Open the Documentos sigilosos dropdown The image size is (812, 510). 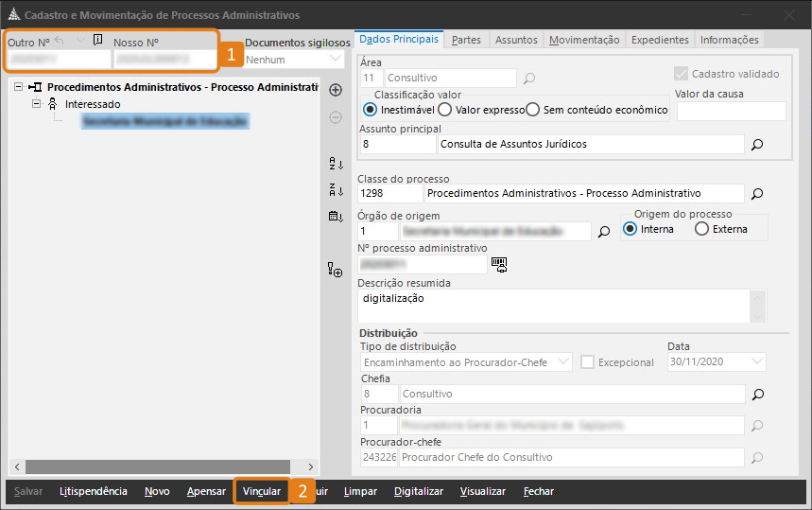(337, 60)
